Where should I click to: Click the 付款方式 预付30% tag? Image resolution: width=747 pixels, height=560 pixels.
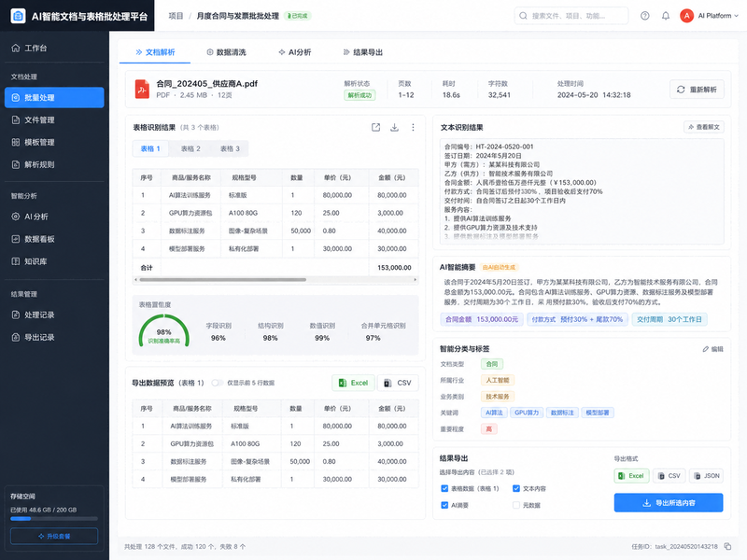click(x=577, y=319)
